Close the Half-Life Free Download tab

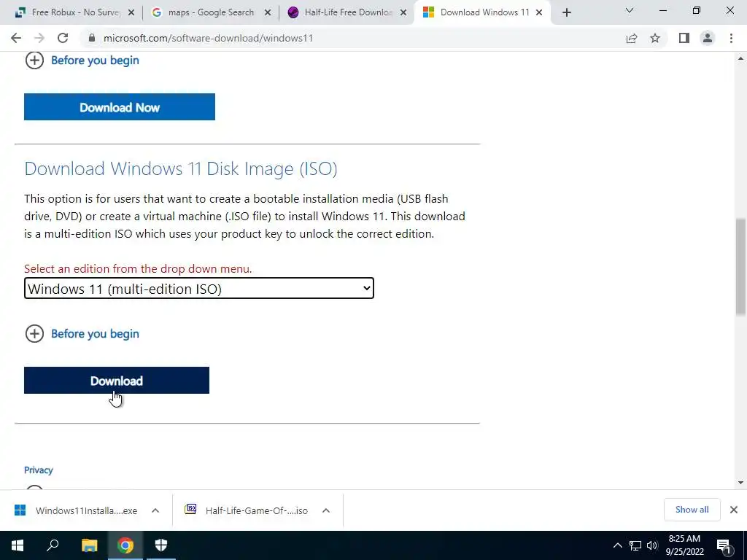[403, 13]
